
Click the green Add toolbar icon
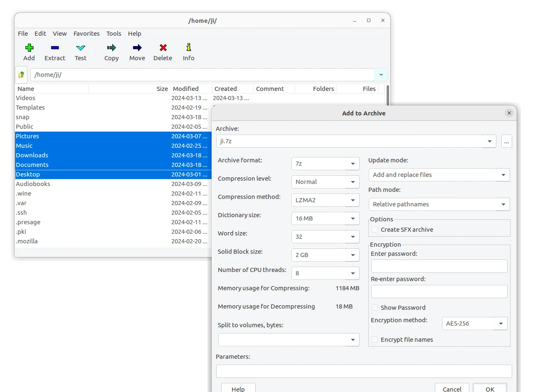[29, 47]
